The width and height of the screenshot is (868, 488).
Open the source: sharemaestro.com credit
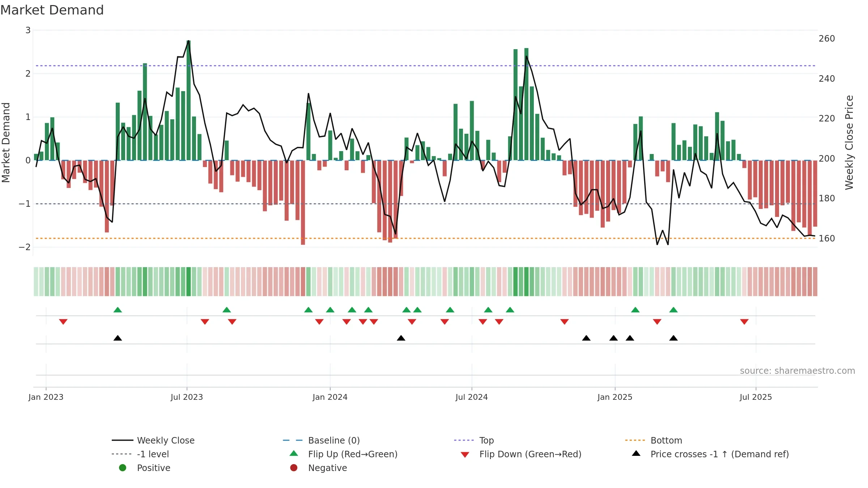(x=797, y=371)
